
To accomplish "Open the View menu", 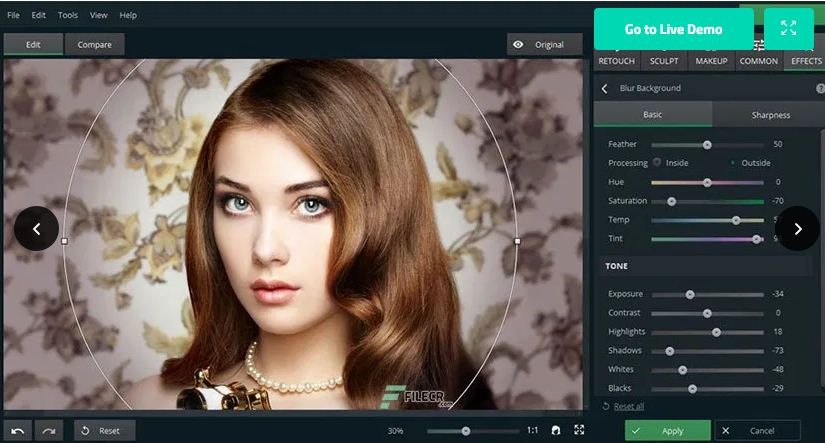I will pyautogui.click(x=98, y=15).
